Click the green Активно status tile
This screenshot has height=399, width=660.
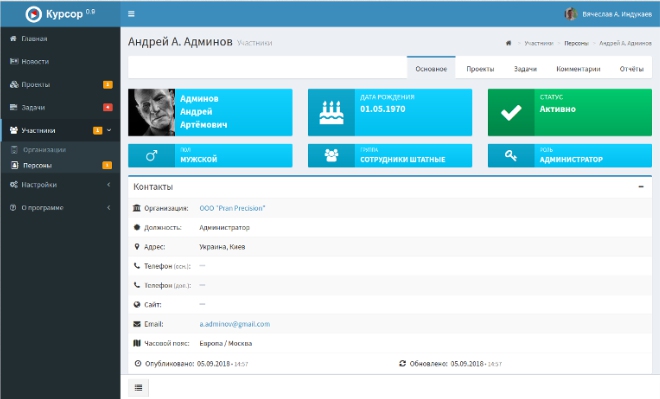coord(570,112)
